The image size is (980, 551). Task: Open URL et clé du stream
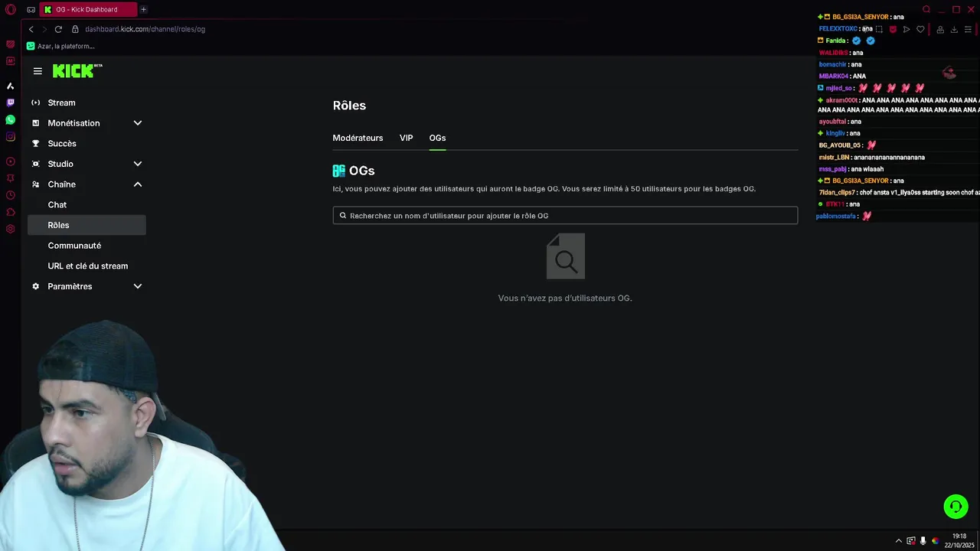[87, 266]
